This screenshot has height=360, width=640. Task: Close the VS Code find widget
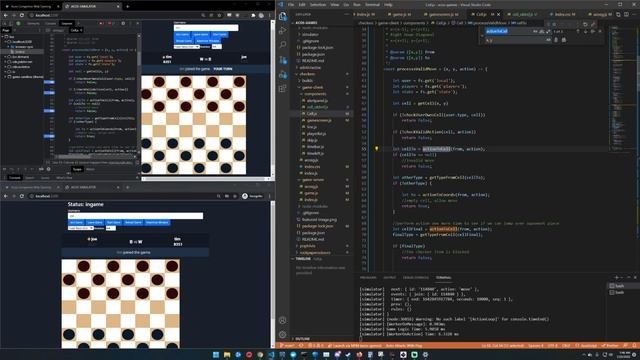coord(600,31)
